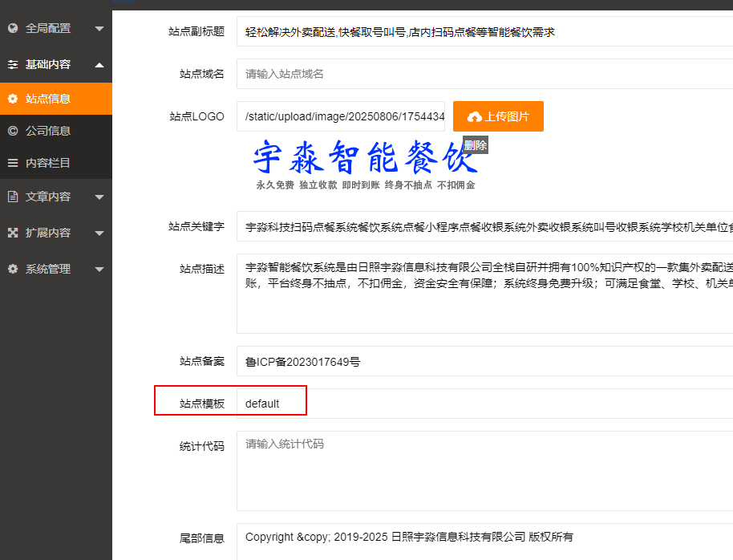Viewport: 733px width, 560px height.
Task: Open the 内容栏目 menu item
Action: 48,163
